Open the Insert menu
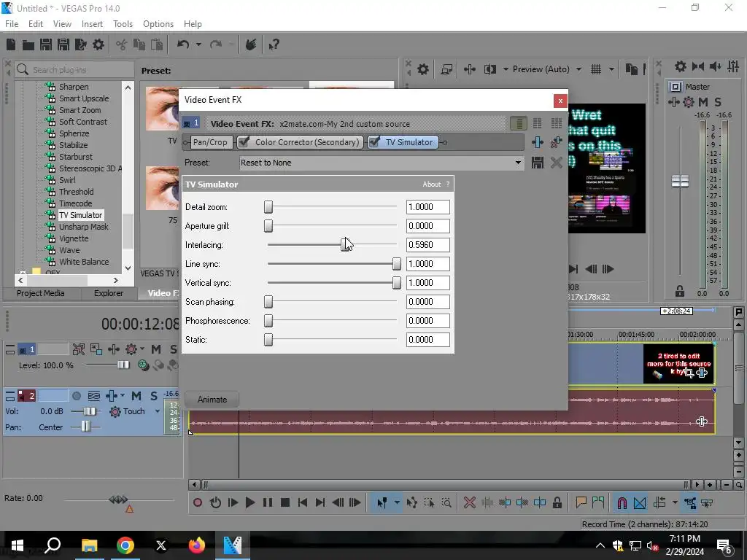The width and height of the screenshot is (747, 560). tap(92, 24)
